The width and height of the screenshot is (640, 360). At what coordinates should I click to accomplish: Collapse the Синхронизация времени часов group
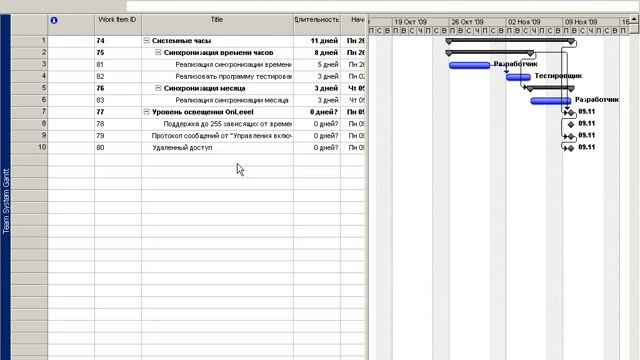pos(158,52)
